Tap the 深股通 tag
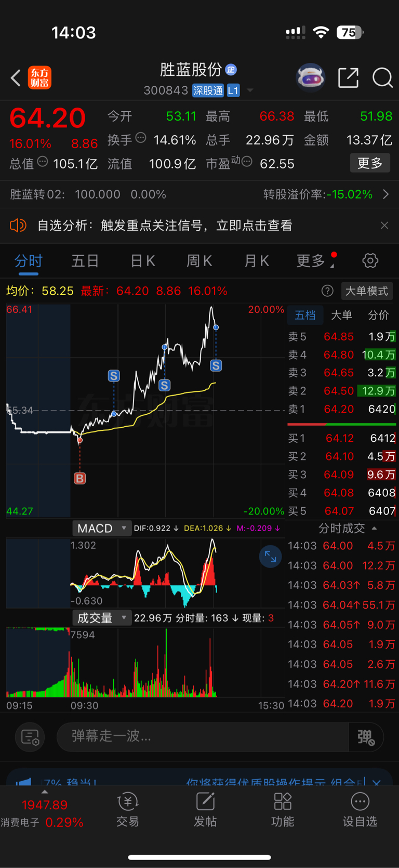 tap(208, 90)
